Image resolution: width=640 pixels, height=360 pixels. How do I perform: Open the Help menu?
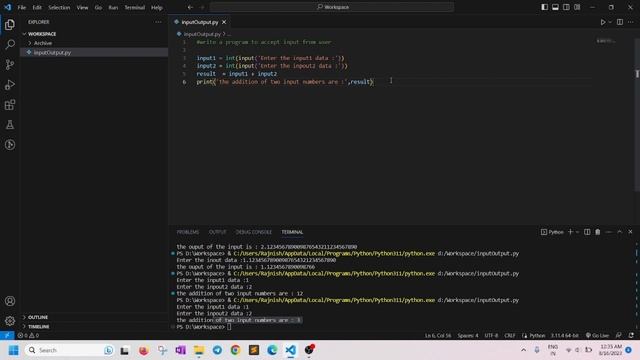[157, 7]
